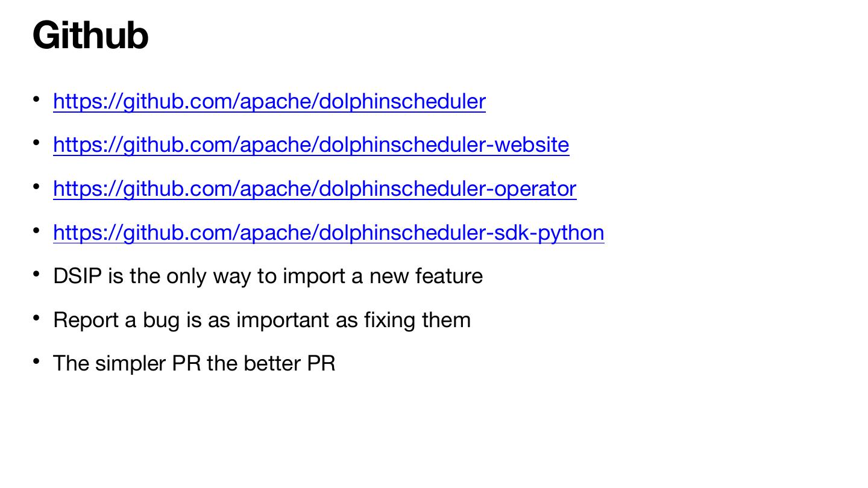Click the Github slide title
The image size is (868, 488).
tap(90, 35)
